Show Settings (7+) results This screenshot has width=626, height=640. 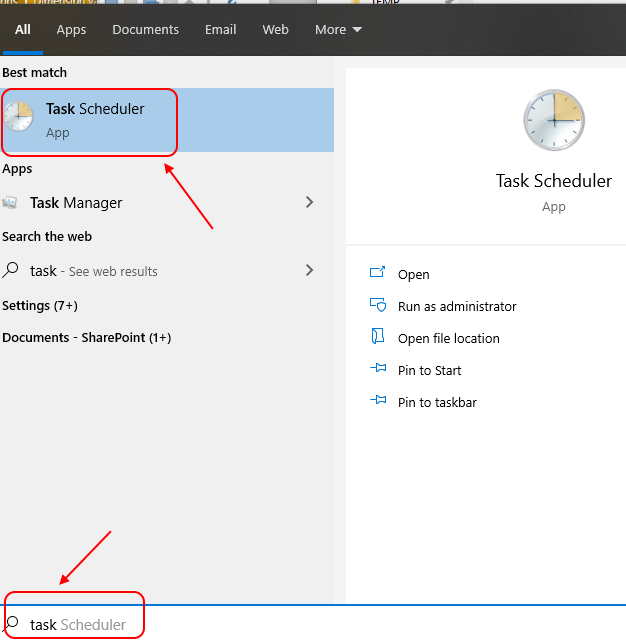[x=40, y=306]
